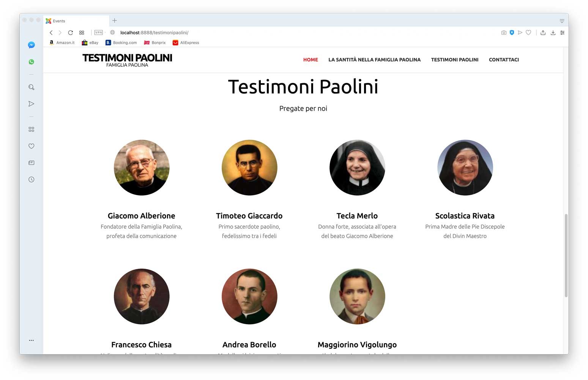588x380 pixels.
Task: Open the news panel in the sidebar
Action: point(32,163)
